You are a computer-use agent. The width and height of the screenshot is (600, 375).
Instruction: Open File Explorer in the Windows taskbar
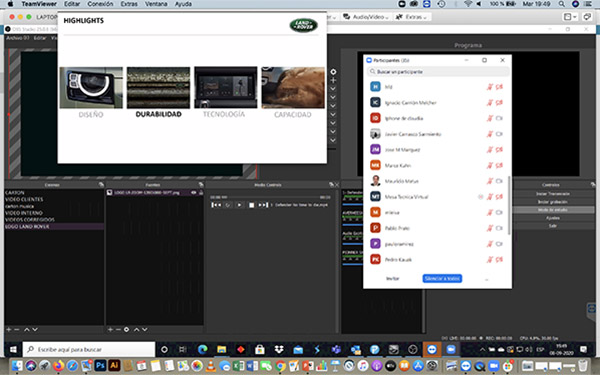tap(222, 349)
